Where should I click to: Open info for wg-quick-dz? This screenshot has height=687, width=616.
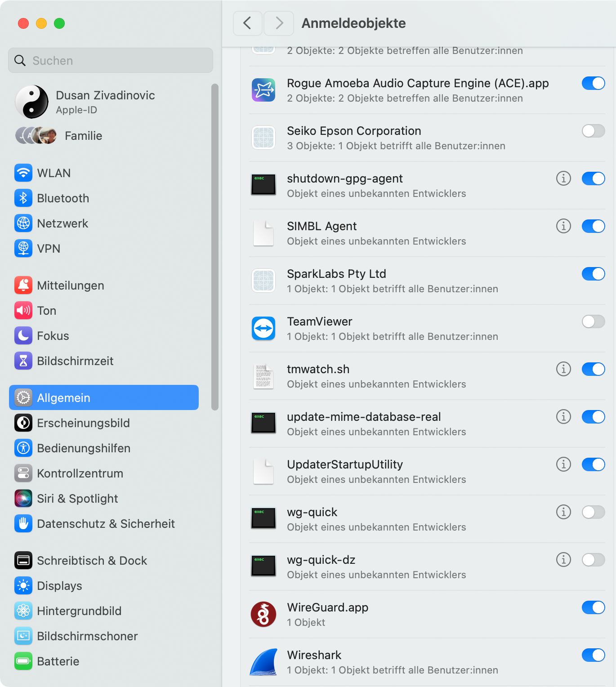(x=563, y=560)
